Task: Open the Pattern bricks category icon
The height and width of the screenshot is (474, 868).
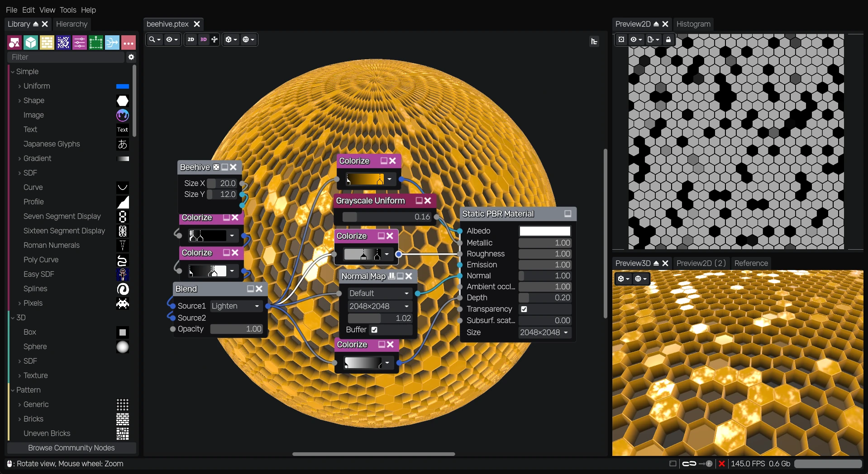Action: click(47, 42)
